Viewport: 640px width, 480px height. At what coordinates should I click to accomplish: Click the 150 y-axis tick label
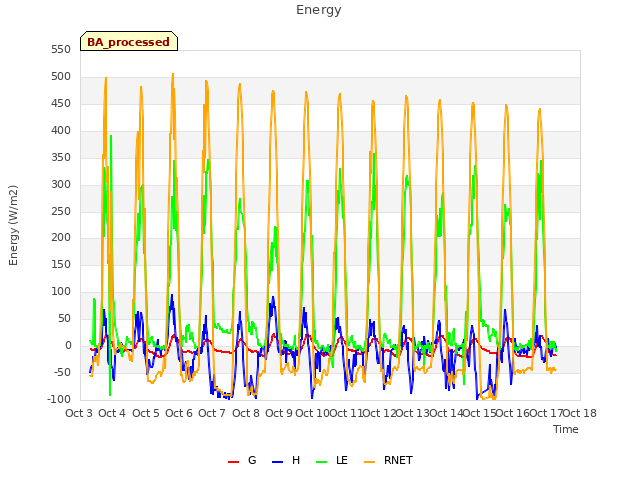(x=61, y=264)
